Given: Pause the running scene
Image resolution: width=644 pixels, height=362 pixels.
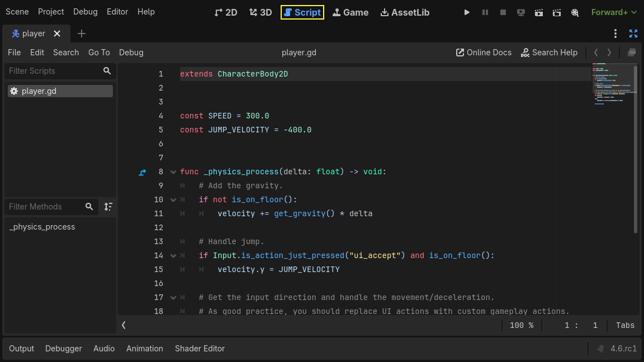Looking at the screenshot, I should 485,12.
